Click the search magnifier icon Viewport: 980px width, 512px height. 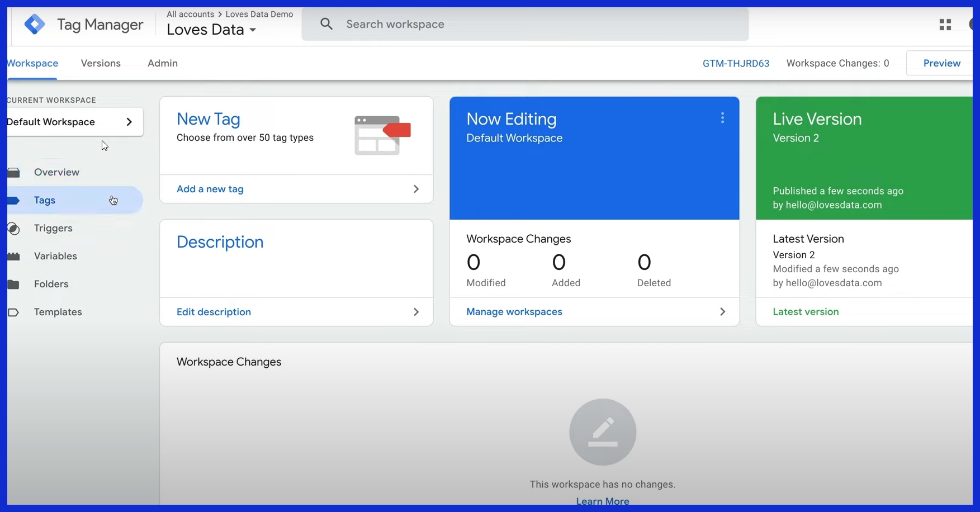pos(326,24)
